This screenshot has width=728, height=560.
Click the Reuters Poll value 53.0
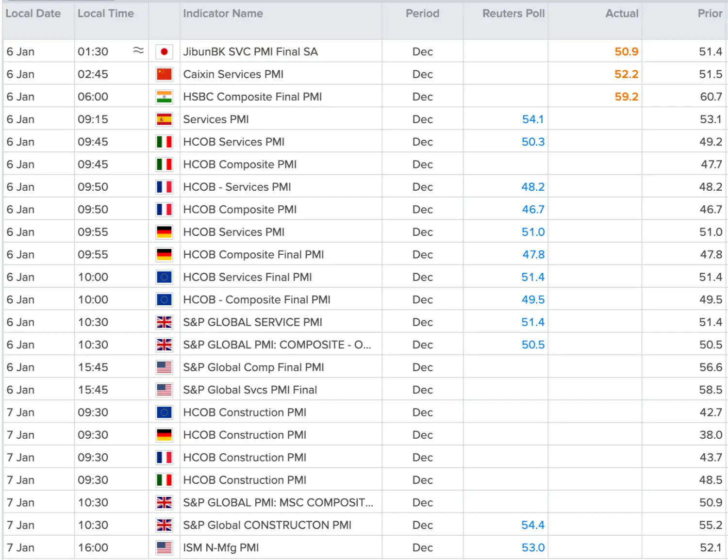pyautogui.click(x=533, y=548)
